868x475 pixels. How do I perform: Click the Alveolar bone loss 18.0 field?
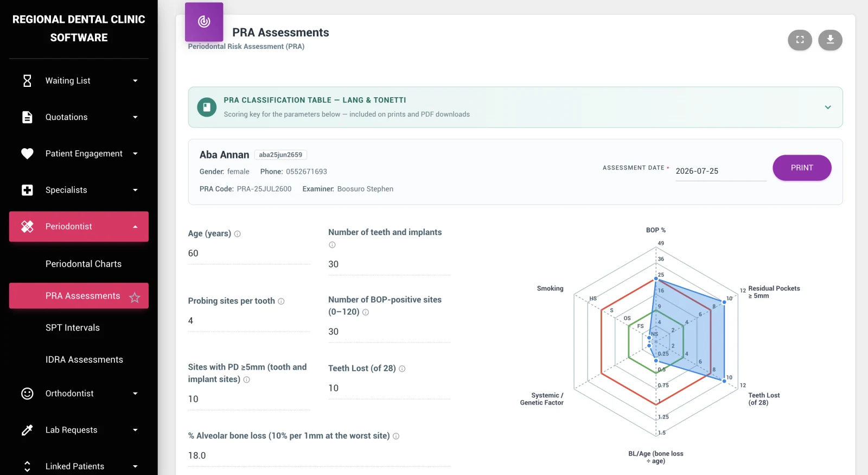(319, 455)
